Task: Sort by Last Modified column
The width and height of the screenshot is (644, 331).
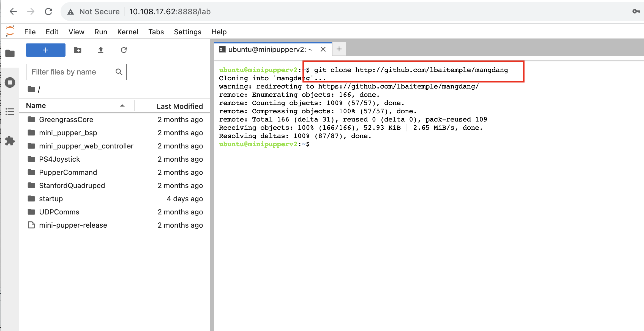Action: pos(179,106)
